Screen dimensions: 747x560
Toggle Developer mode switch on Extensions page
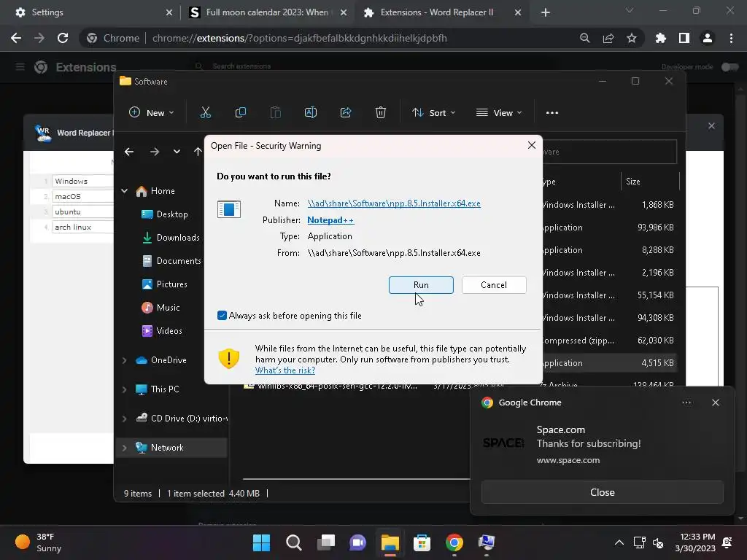(x=729, y=67)
